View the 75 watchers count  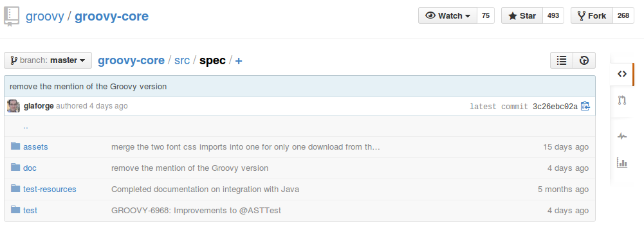(486, 15)
